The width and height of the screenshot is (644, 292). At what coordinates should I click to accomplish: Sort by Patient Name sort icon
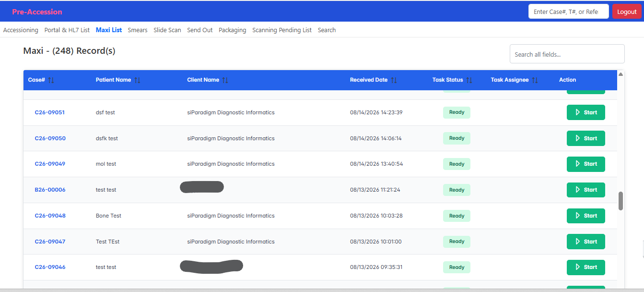click(137, 80)
